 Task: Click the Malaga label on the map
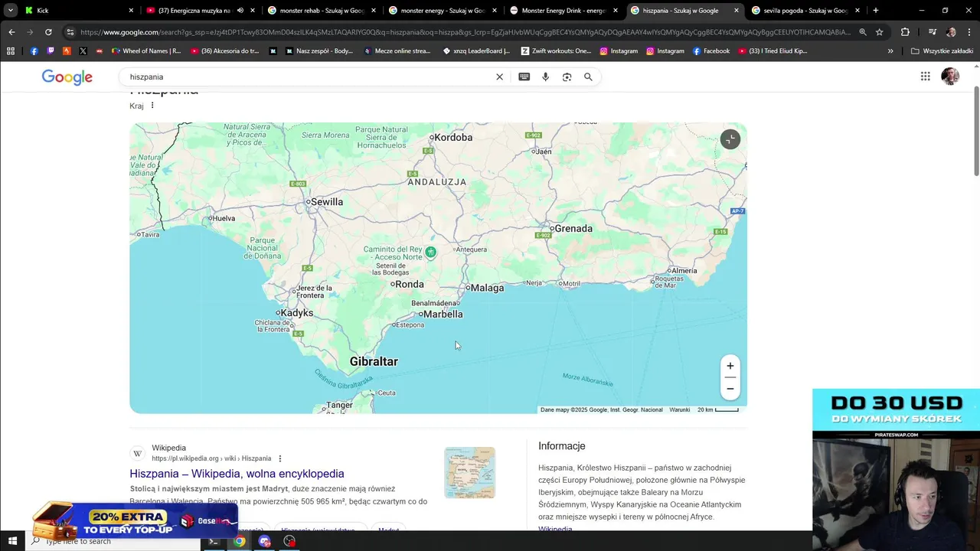coord(487,288)
